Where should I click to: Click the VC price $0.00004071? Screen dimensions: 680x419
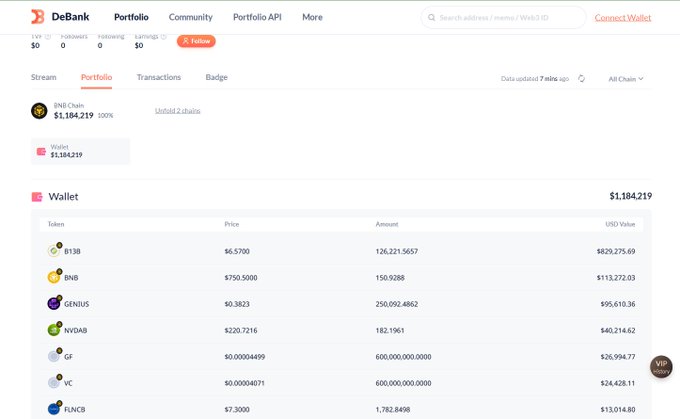click(245, 383)
